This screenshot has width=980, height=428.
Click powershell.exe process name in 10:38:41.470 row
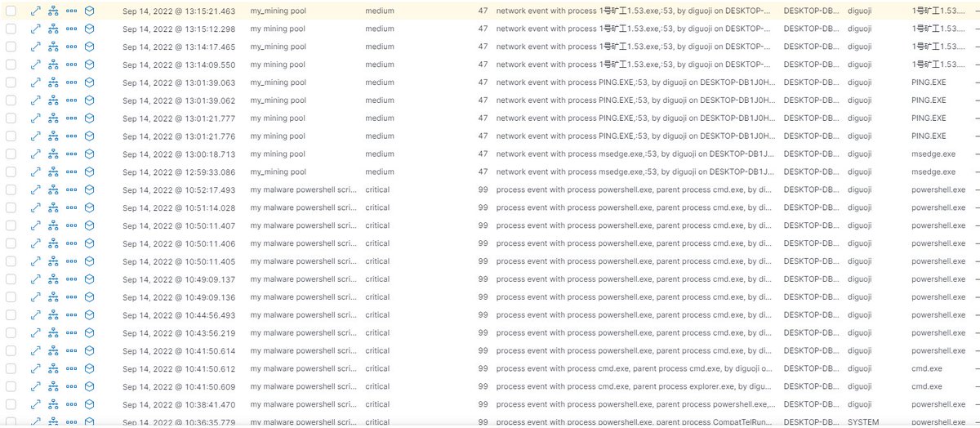[x=938, y=404]
